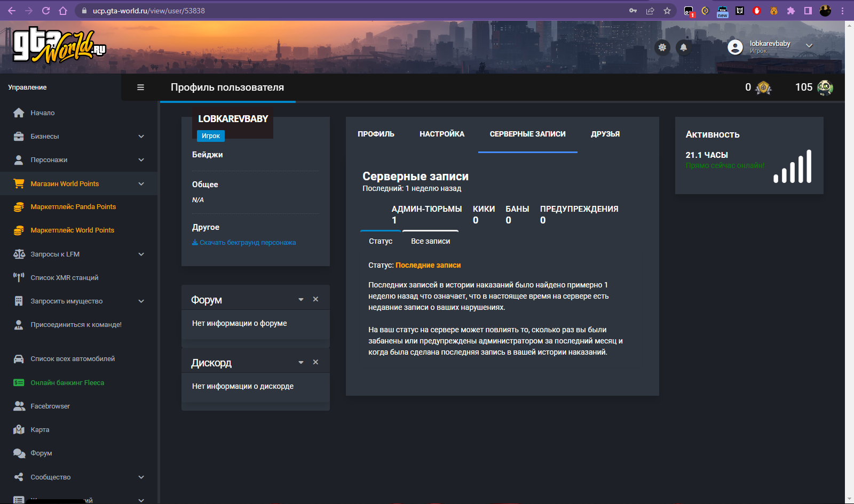Open Маркетплейс Panda Points page
This screenshot has width=854, height=504.
pos(73,207)
